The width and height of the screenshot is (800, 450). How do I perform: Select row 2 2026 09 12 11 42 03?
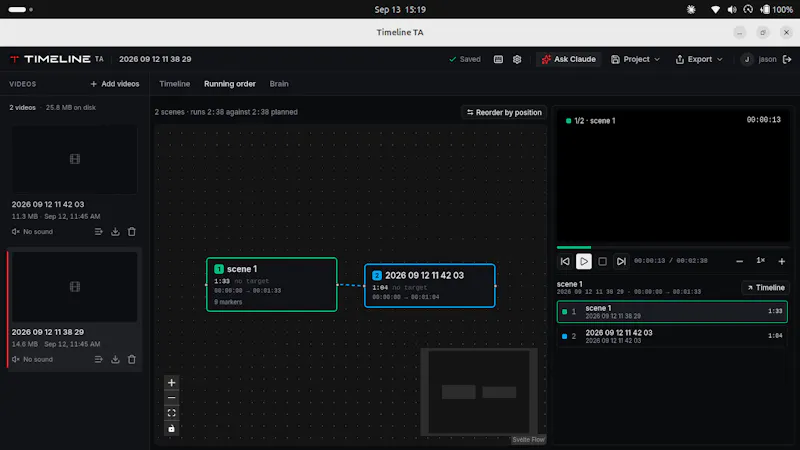tap(672, 336)
